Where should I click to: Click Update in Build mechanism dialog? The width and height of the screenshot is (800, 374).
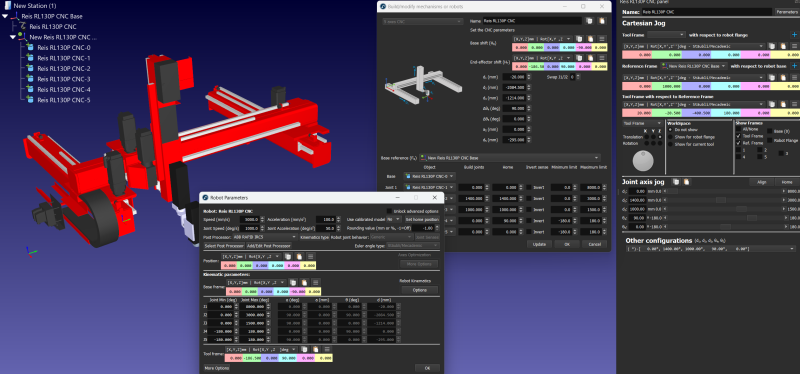pos(539,244)
